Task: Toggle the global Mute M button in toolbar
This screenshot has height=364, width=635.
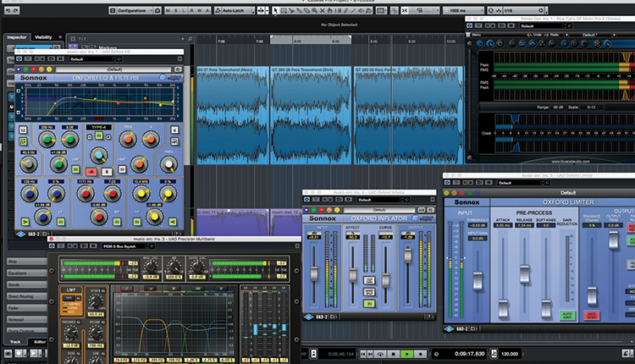Action: [168, 10]
